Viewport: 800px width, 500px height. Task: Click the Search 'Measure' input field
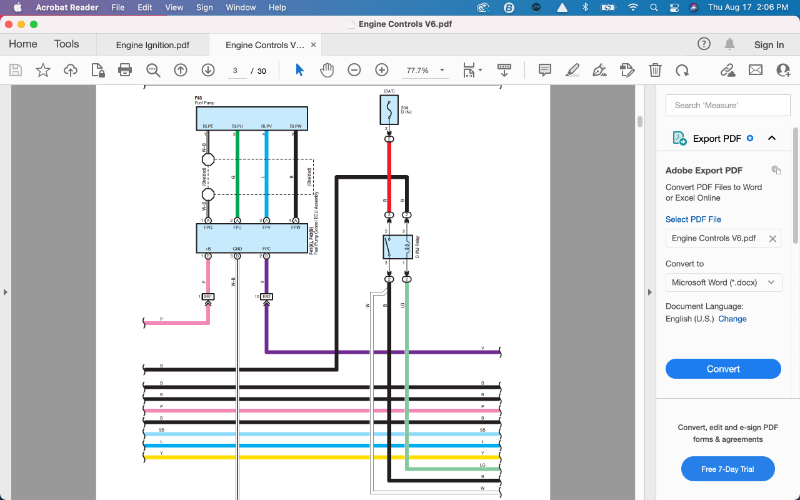pyautogui.click(x=728, y=105)
